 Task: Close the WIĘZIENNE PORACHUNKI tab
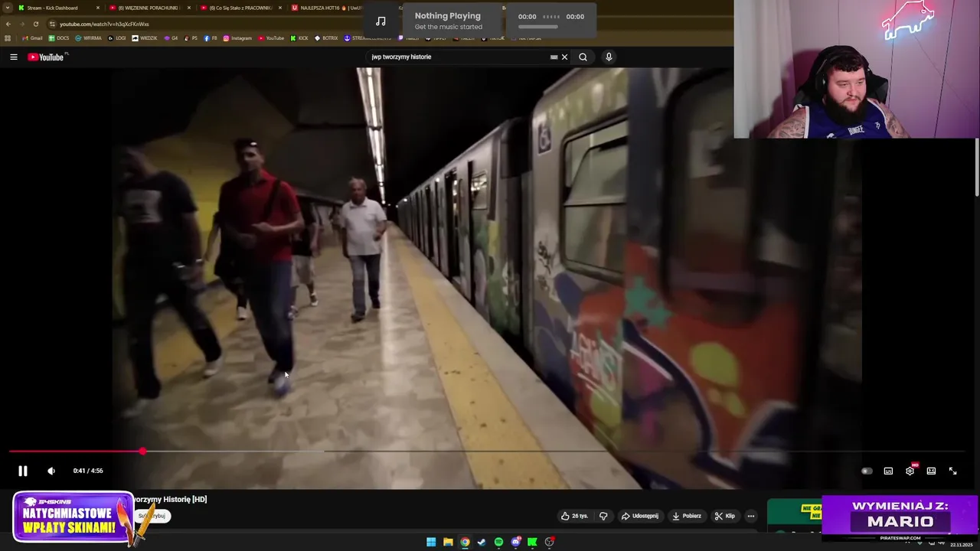click(x=188, y=8)
